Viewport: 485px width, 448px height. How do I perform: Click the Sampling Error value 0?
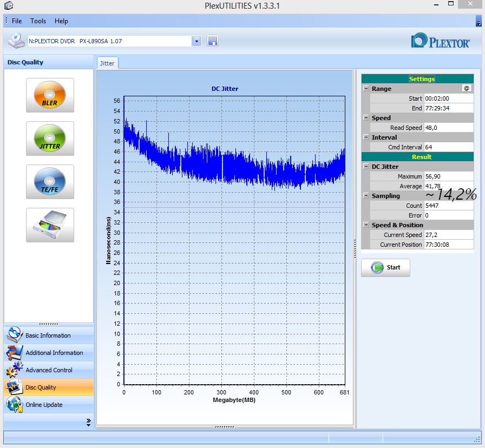click(449, 215)
